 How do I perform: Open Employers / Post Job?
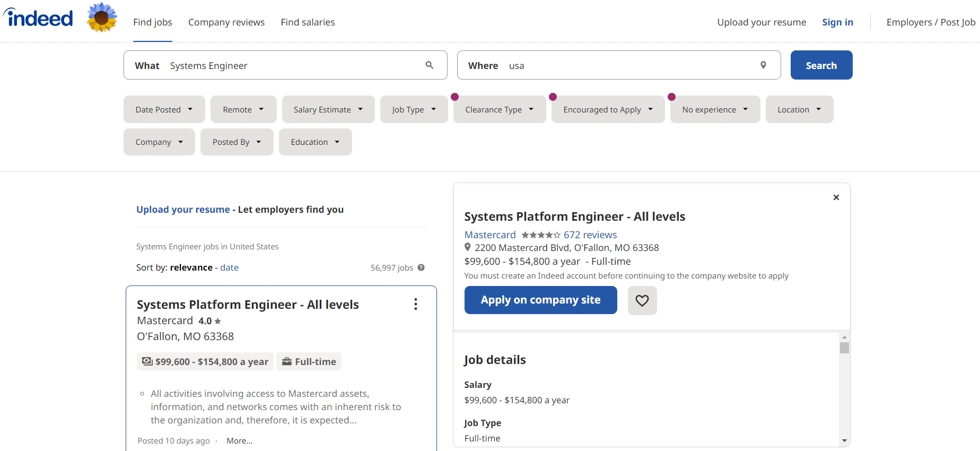tap(931, 22)
